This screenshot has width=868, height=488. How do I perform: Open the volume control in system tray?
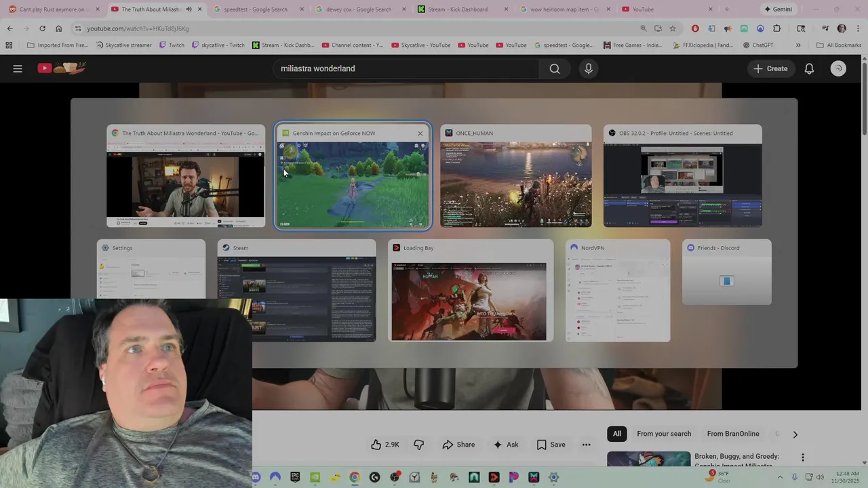(x=821, y=477)
